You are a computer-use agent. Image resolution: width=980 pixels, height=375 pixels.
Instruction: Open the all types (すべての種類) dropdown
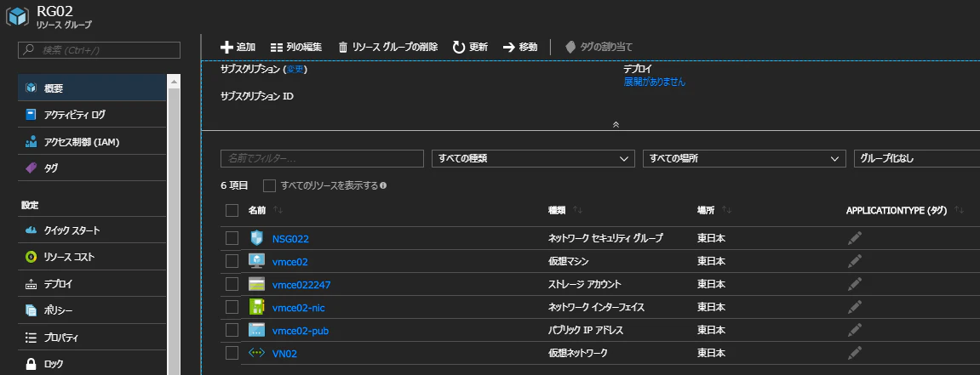point(533,158)
